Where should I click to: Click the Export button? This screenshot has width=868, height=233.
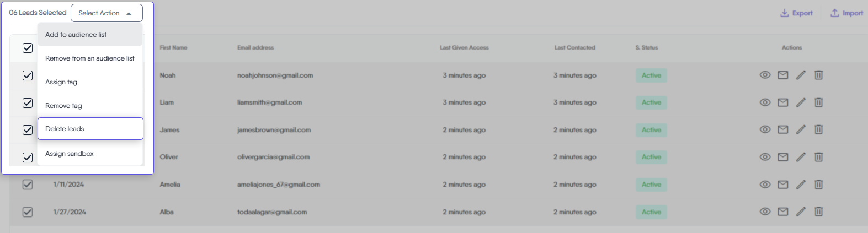tap(796, 13)
